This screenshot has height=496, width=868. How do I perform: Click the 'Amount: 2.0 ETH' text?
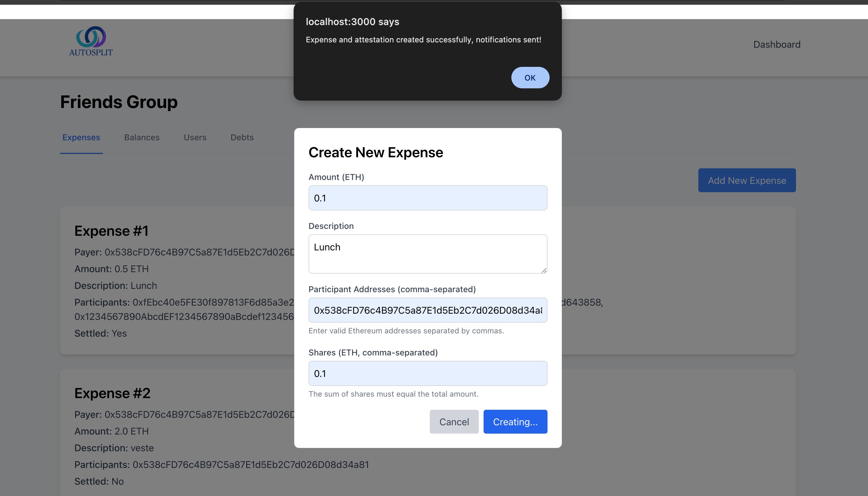pyautogui.click(x=111, y=431)
